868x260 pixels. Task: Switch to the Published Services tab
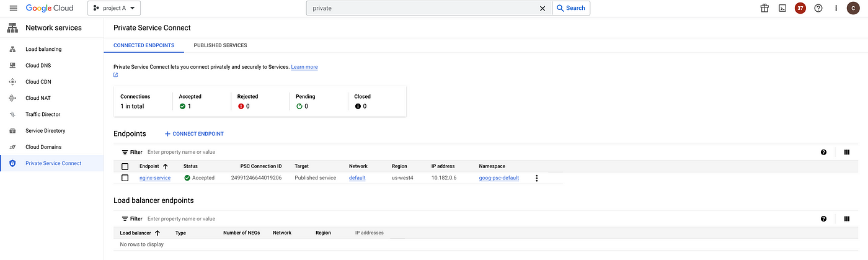point(220,45)
